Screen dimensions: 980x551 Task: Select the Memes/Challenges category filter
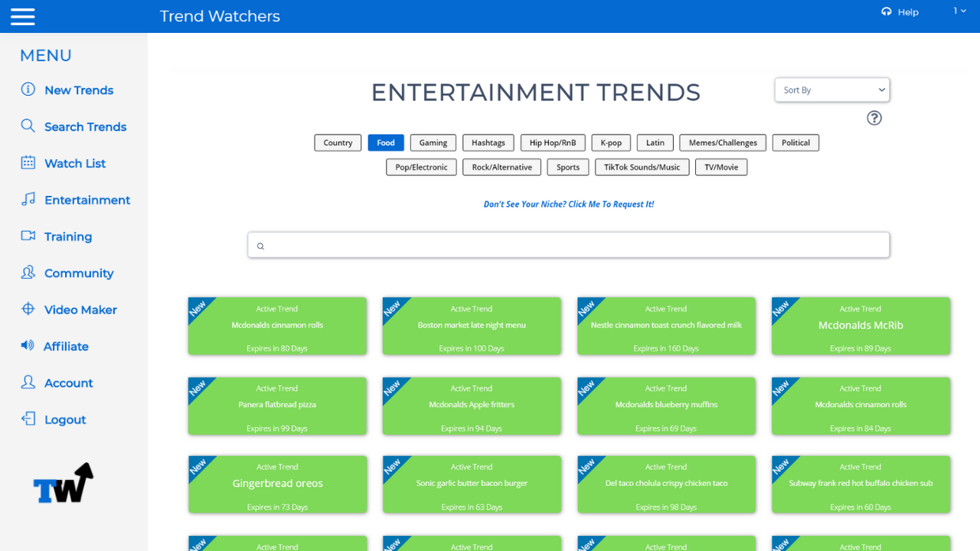point(723,142)
